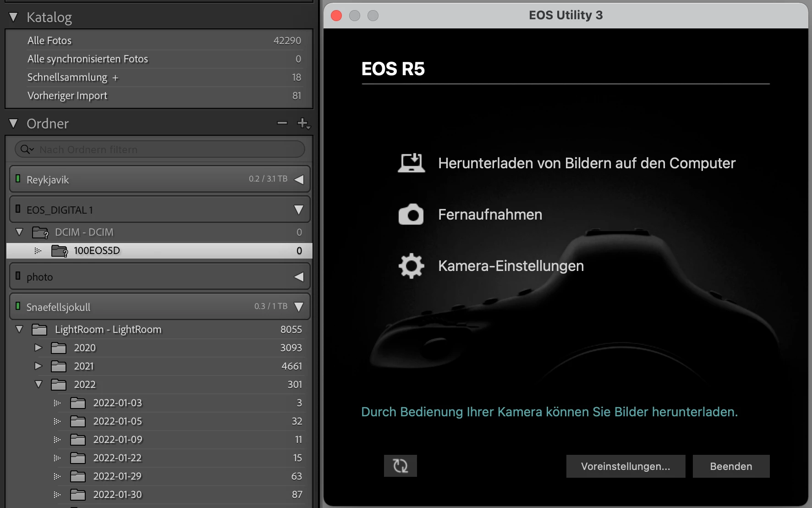Viewport: 812px width, 508px height.
Task: Open Fernaufnahmen in EOS Utility
Action: click(490, 215)
